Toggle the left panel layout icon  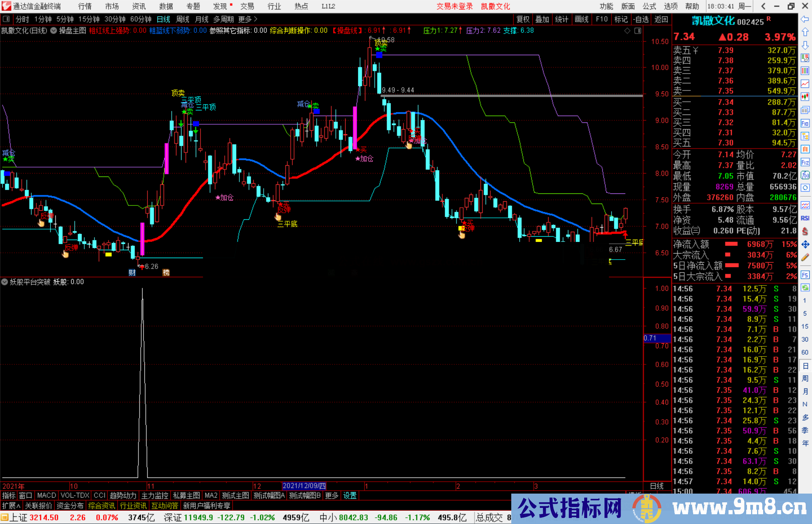pyautogui.click(x=6, y=19)
